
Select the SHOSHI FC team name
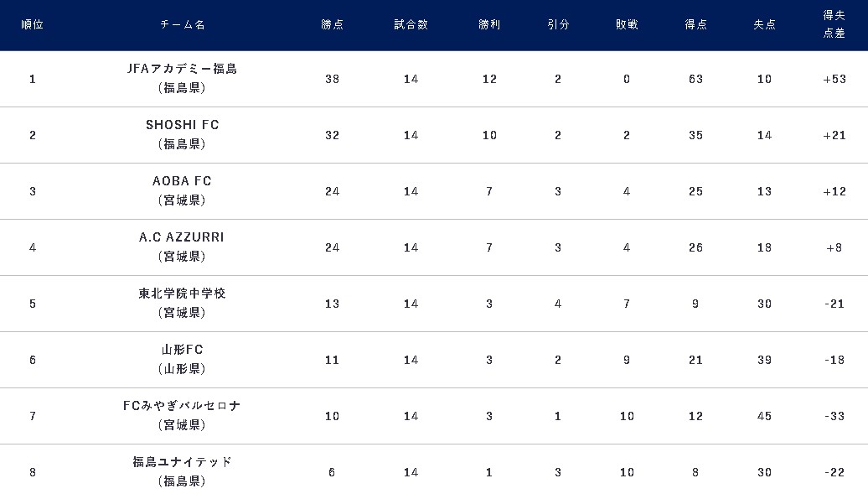[182, 125]
